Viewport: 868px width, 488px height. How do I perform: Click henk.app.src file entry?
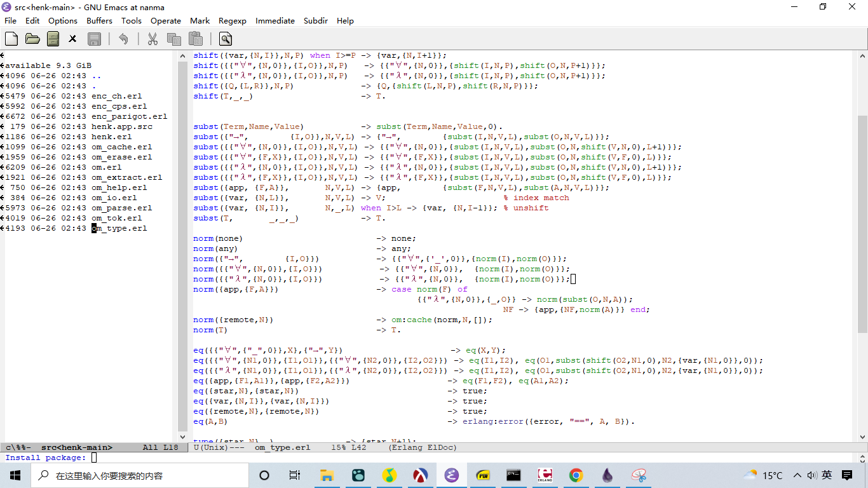[121, 126]
